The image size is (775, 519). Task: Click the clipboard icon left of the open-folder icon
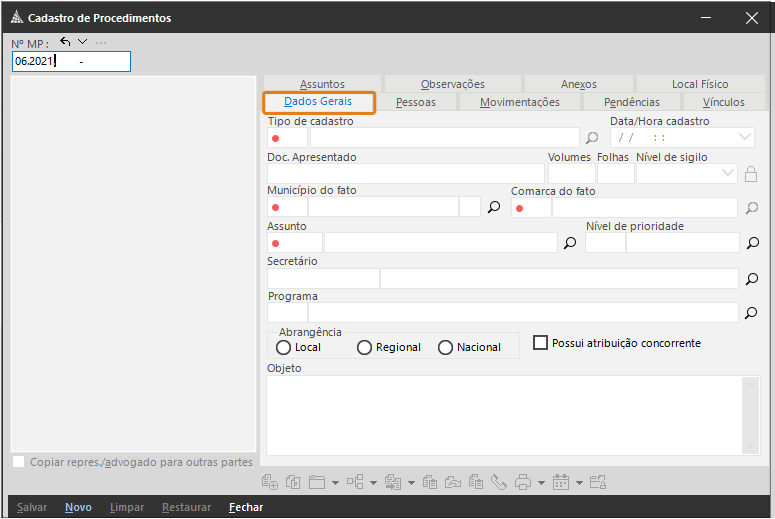click(x=430, y=482)
